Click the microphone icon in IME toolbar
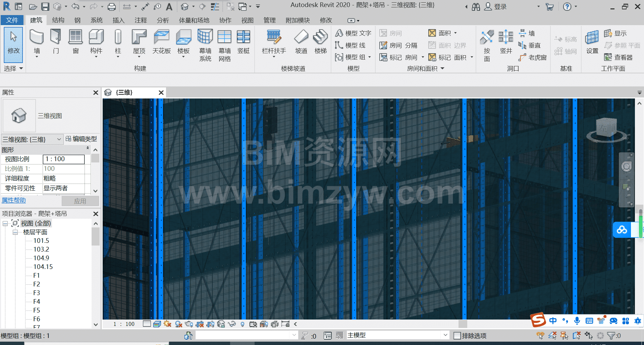The width and height of the screenshot is (644, 345). (577, 321)
